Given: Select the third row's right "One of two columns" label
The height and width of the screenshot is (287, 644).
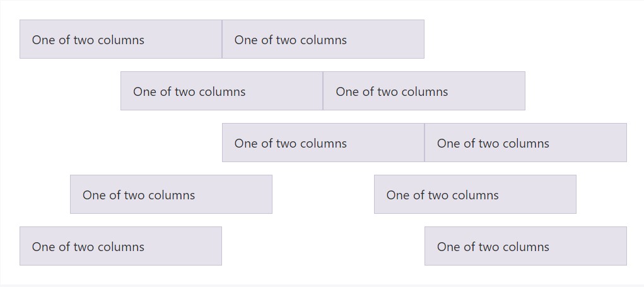Looking at the screenshot, I should point(493,143).
